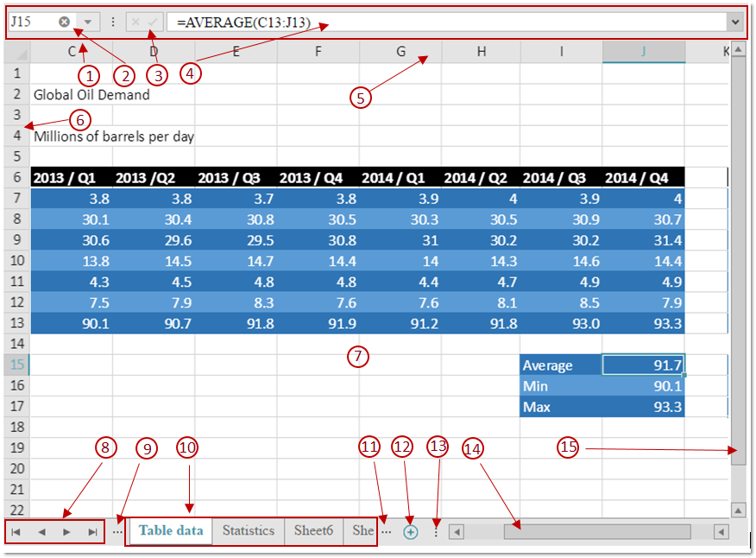Go to the first sheet tab
Viewport: 756px width, 558px height.
tap(16, 532)
